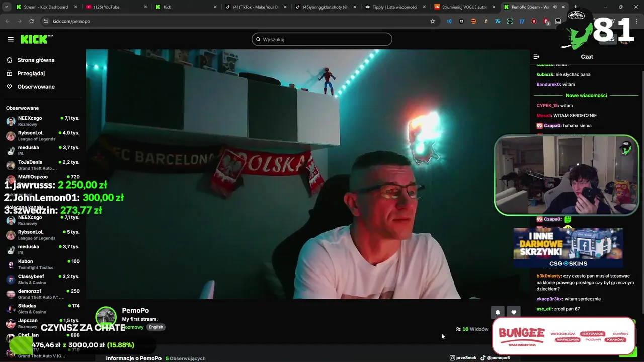
Task: Open Przeglądaj browse section
Action: click(31, 73)
